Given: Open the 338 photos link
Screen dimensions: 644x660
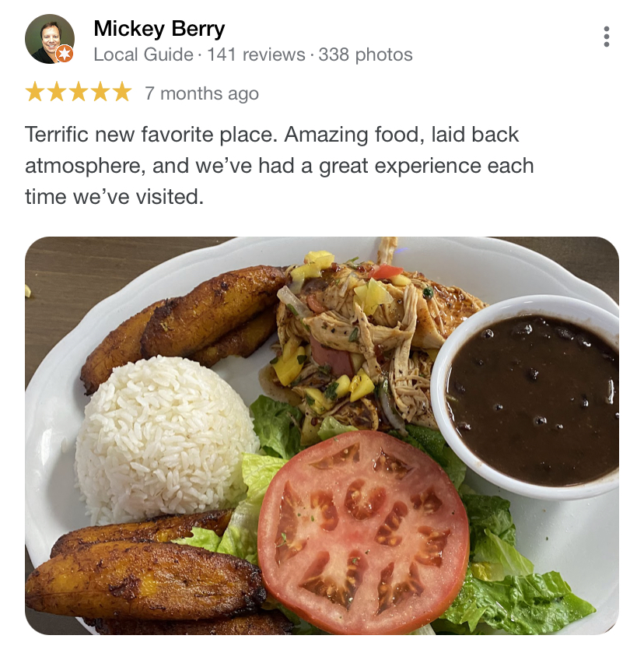Looking at the screenshot, I should [x=365, y=54].
